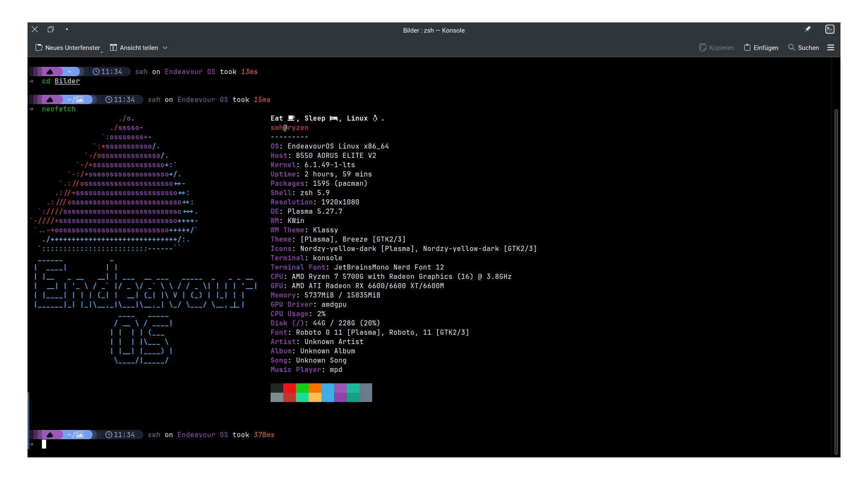This screenshot has height=490, width=868.
Task: Click the Einfügen paste button
Action: 761,48
